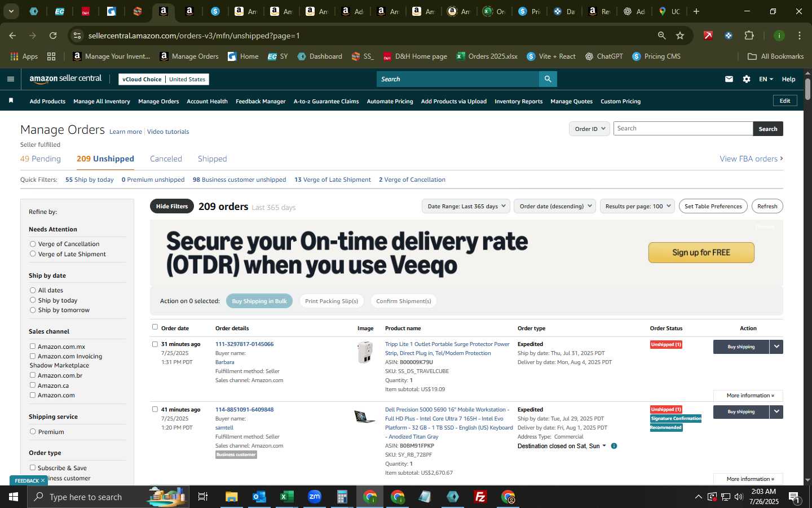
Task: Open the Seller Central hamburger menu
Action: click(10, 79)
